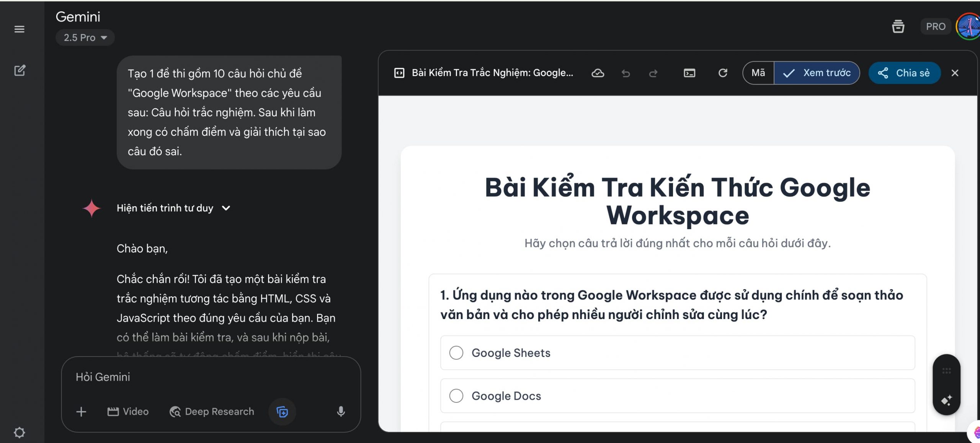Image resolution: width=980 pixels, height=443 pixels.
Task: Open the account profile avatar
Action: 969,26
